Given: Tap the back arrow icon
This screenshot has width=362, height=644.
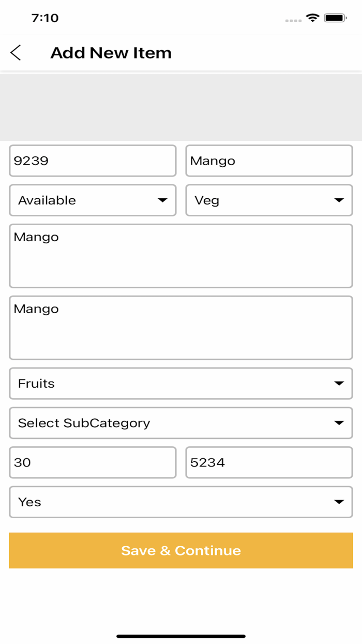Looking at the screenshot, I should (16, 53).
